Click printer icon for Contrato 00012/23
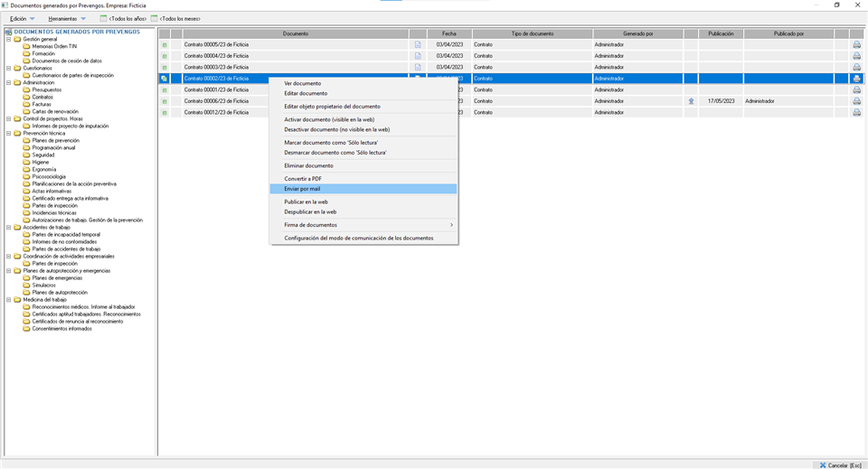 (x=856, y=112)
